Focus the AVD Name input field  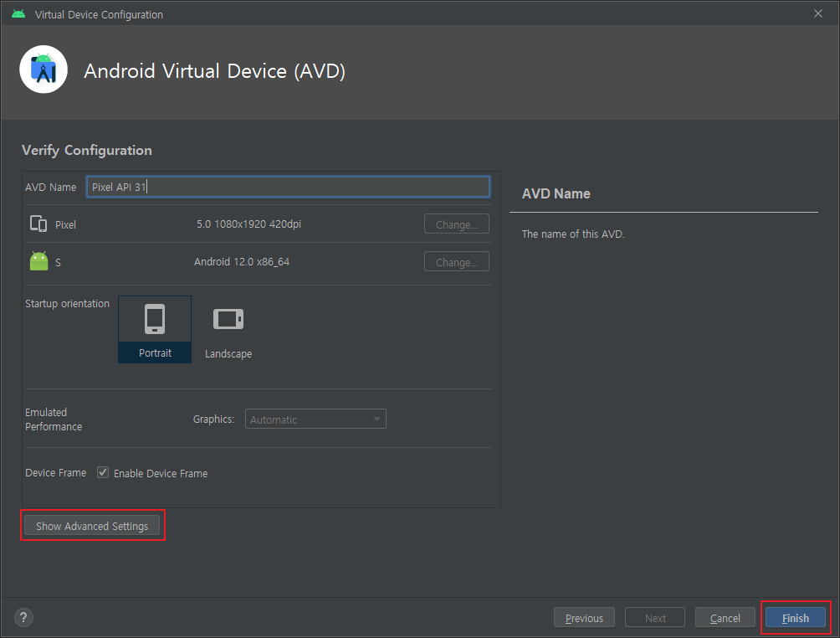288,187
